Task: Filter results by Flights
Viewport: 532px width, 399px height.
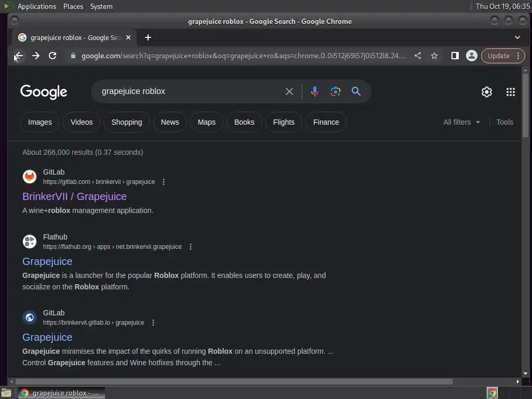Action: pos(284,122)
